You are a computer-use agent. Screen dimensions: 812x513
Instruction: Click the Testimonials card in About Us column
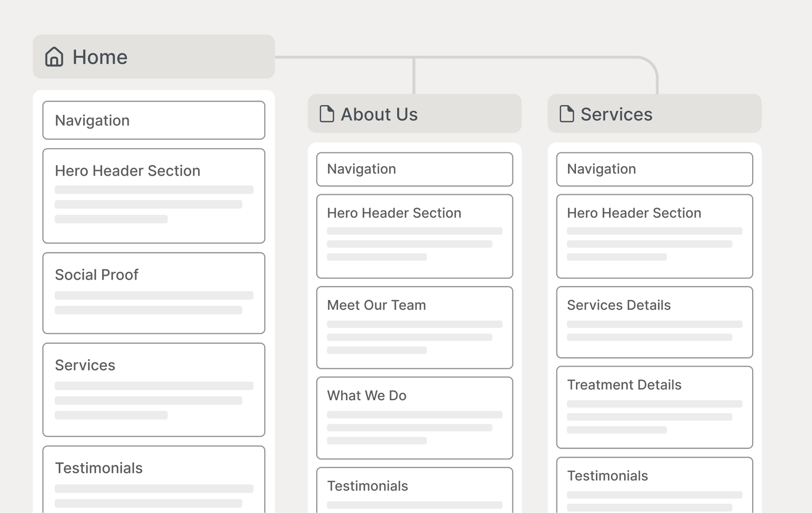tap(414, 490)
